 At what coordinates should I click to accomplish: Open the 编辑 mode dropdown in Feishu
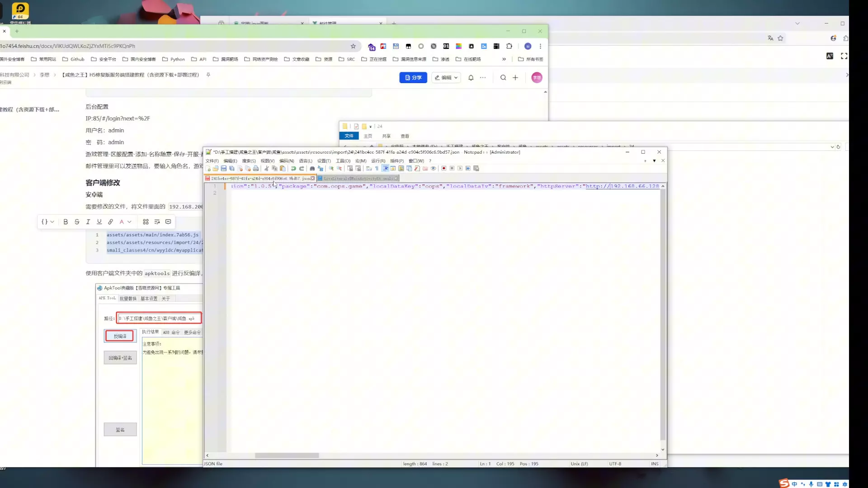pyautogui.click(x=446, y=78)
